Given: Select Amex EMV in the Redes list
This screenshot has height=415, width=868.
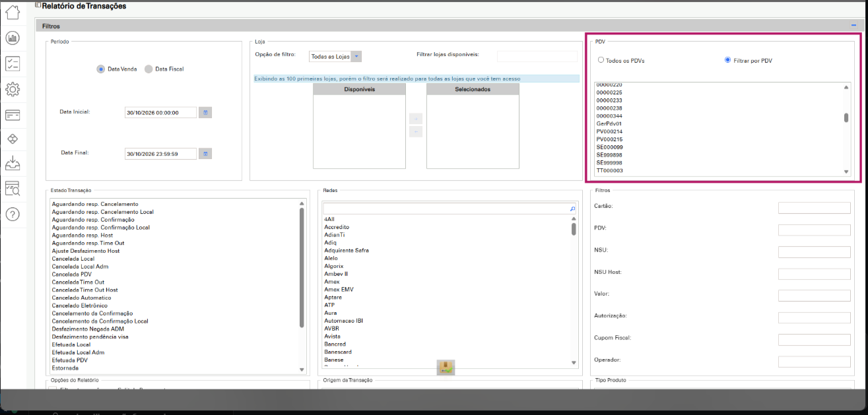Looking at the screenshot, I should point(339,290).
